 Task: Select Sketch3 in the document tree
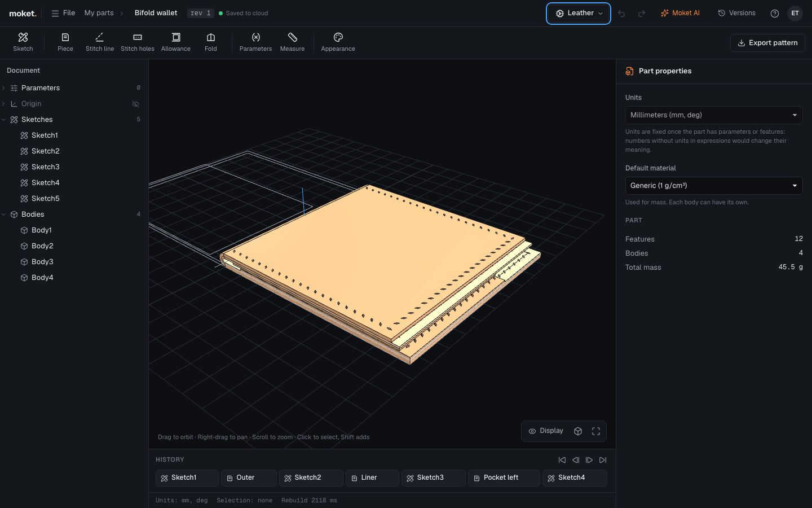(x=74, y=167)
